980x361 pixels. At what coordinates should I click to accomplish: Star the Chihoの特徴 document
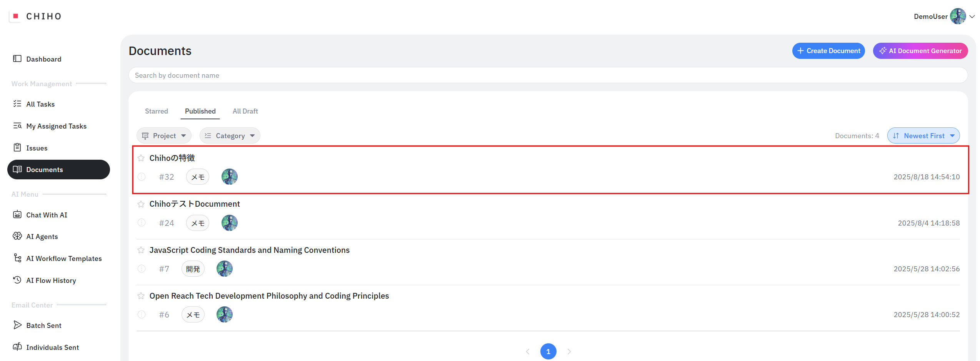point(141,158)
